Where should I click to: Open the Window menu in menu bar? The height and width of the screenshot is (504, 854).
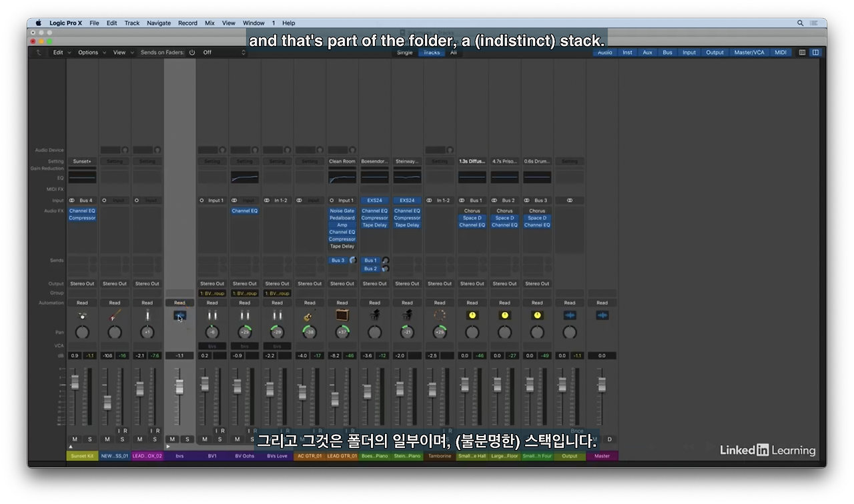click(254, 23)
